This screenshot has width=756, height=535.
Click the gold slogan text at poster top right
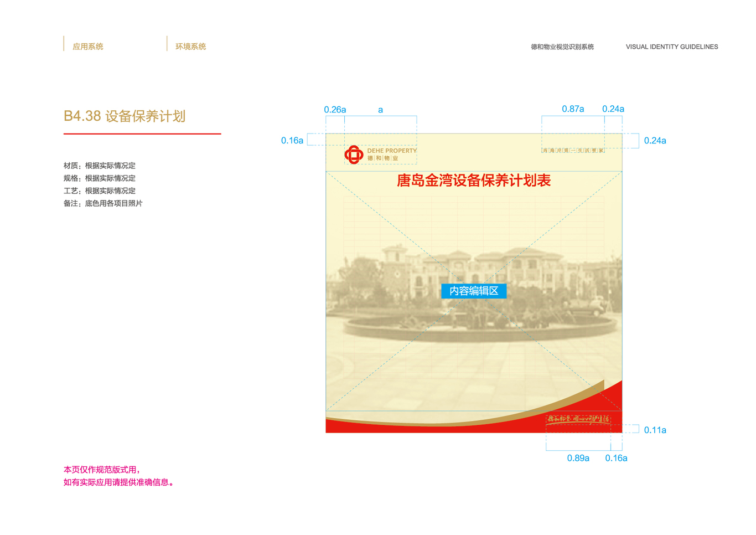(573, 150)
